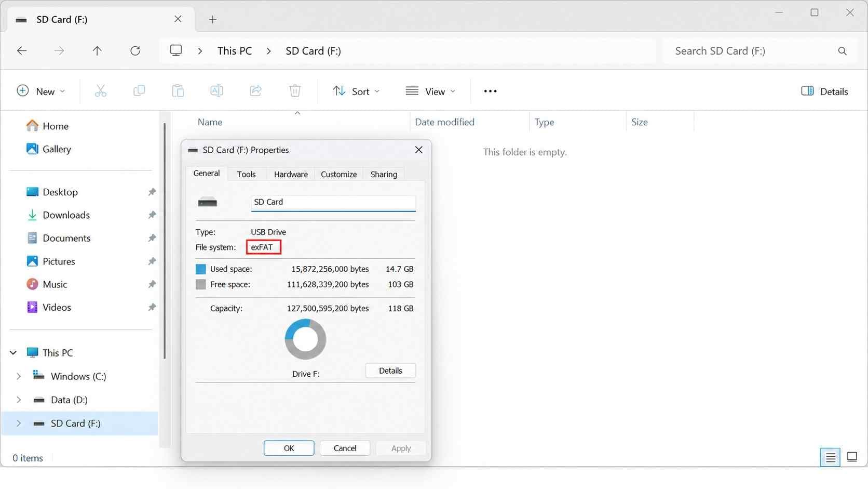Click the Details button under capacity
Viewport: 868px width, 489px height.
(390, 371)
